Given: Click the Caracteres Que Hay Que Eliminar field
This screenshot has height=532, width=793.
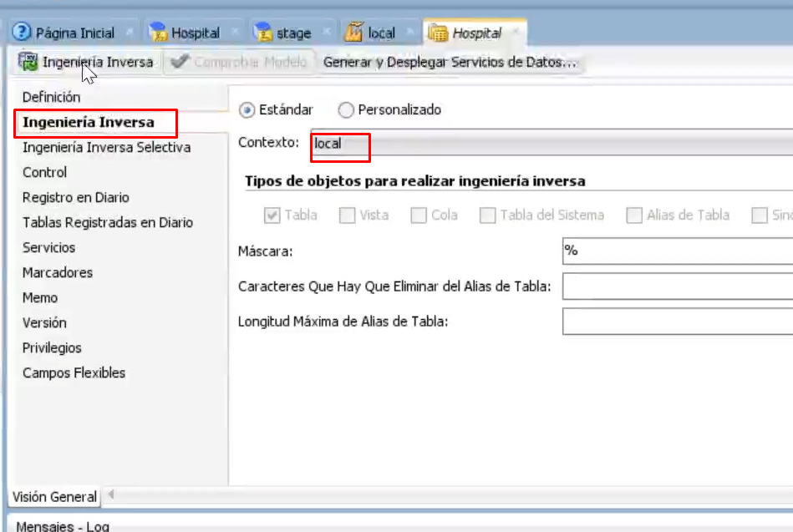Looking at the screenshot, I should tap(678, 286).
